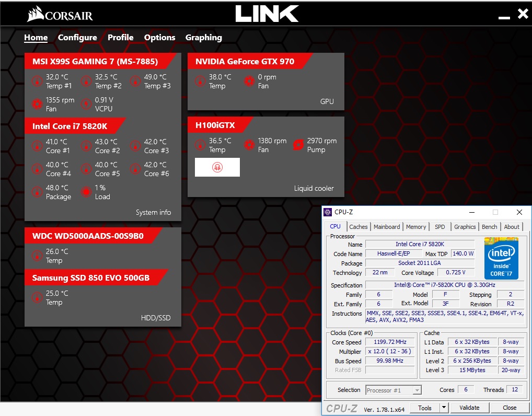Viewport: 532px width, 416px height.
Task: Click the Core Voltage value 0.725 V
Action: pos(456,272)
